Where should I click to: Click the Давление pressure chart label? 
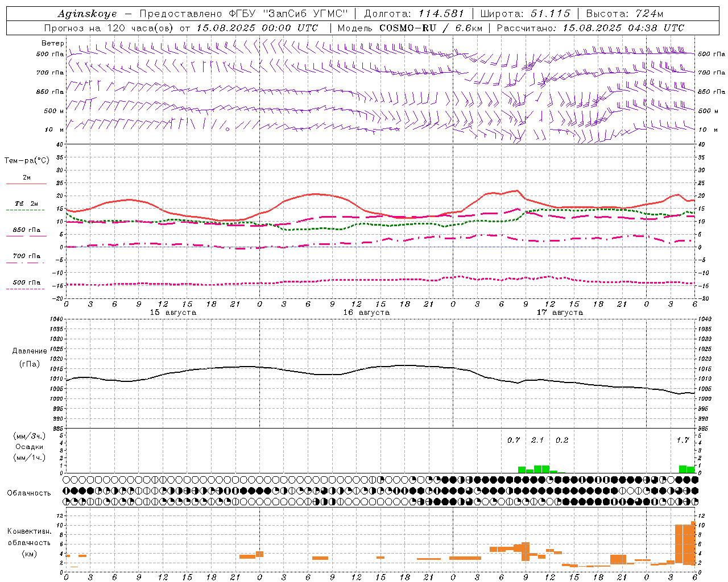pos(30,351)
